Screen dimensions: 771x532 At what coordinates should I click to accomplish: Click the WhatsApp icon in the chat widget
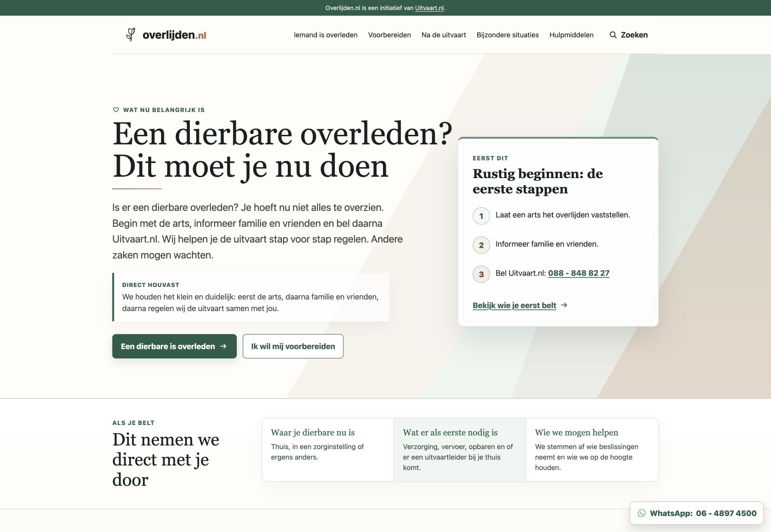(642, 513)
